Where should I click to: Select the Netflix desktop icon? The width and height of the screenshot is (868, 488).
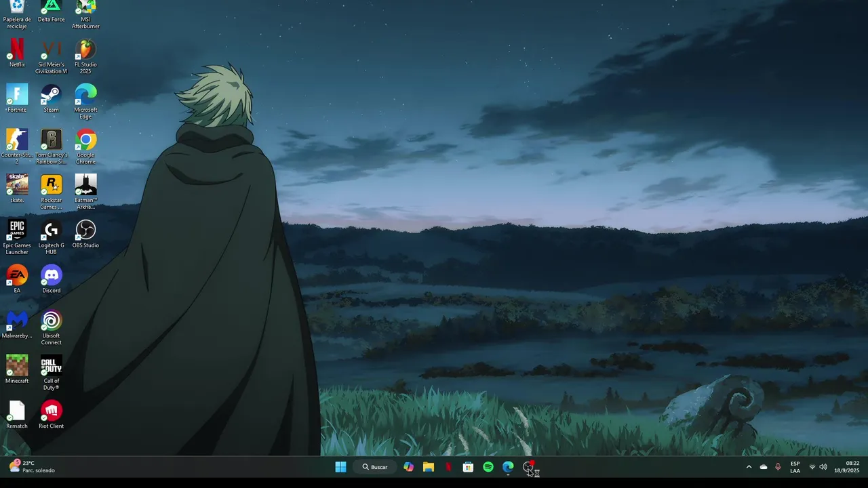[x=17, y=54]
